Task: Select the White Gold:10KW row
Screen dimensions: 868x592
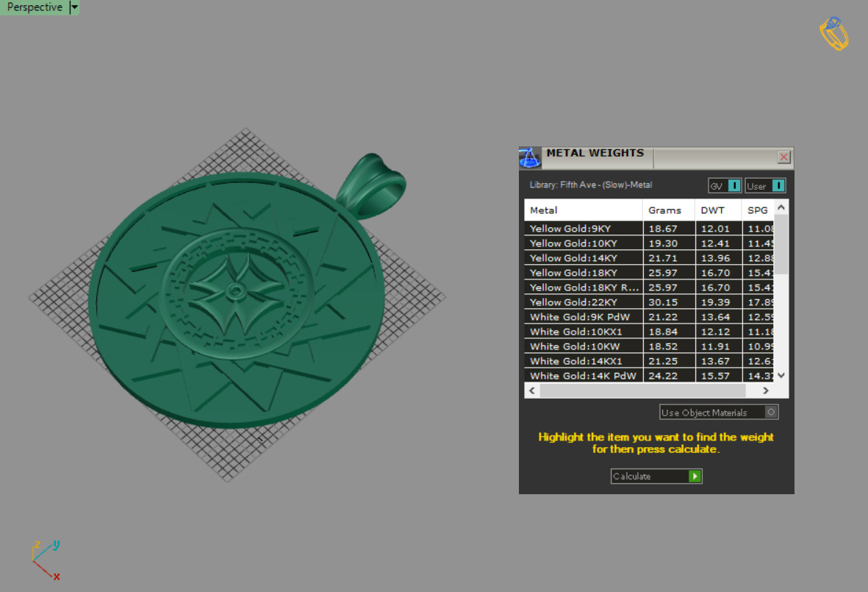Action: pos(649,346)
